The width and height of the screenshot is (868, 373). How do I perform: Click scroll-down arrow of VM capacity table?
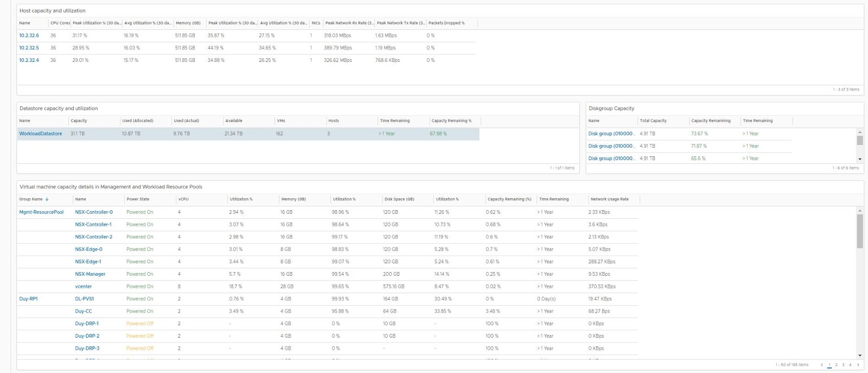(x=860, y=355)
